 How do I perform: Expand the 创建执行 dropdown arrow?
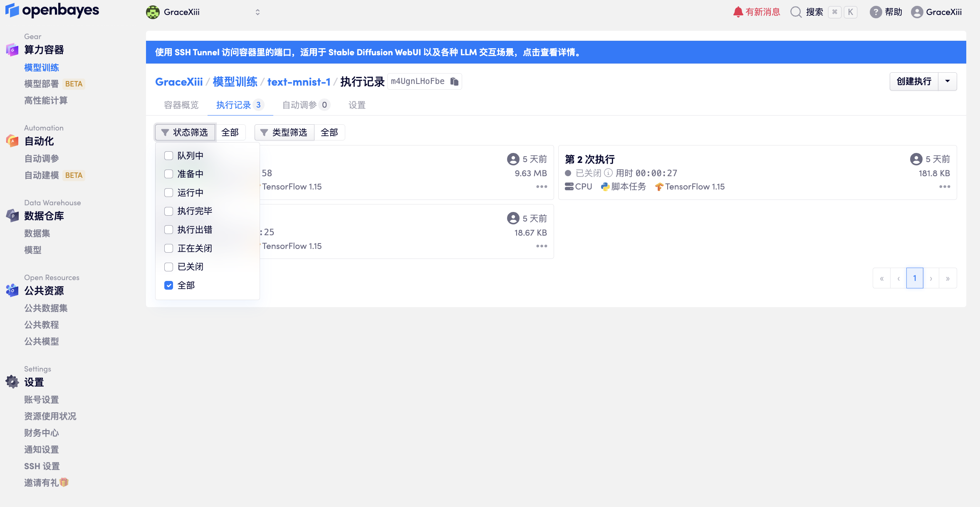coord(948,81)
